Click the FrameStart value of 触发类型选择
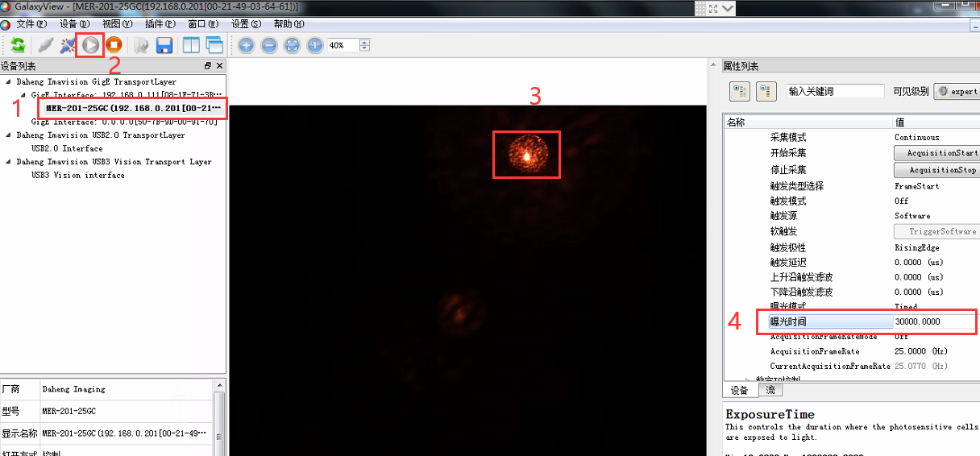This screenshot has height=456, width=980. coord(916,185)
